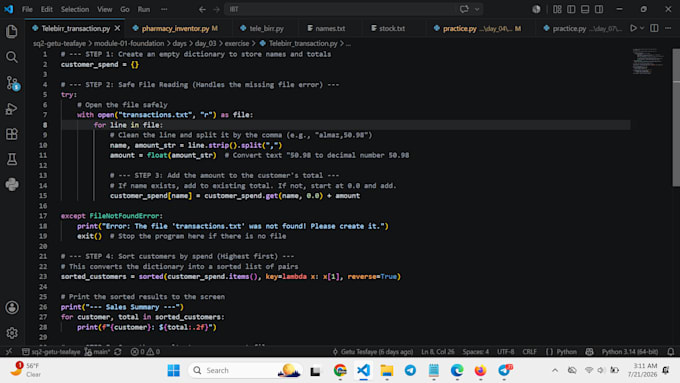The height and width of the screenshot is (383, 680).
Task: Open the Windows Start button
Action: pyautogui.click(x=174, y=370)
